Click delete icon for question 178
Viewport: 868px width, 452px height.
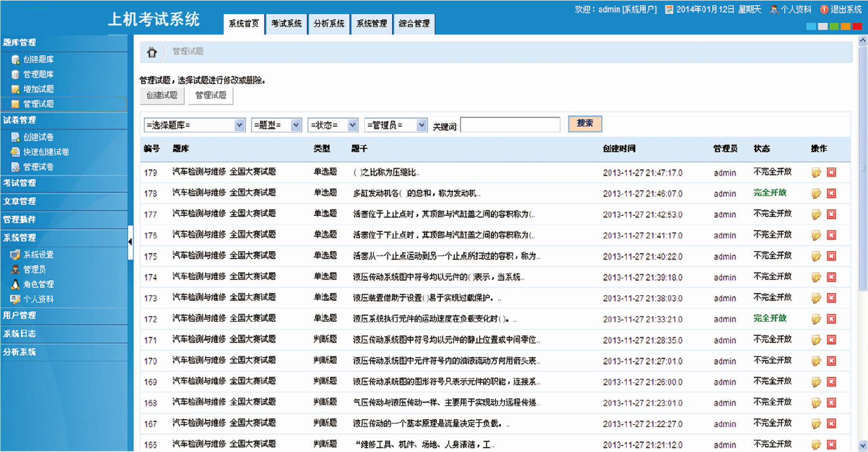click(831, 194)
